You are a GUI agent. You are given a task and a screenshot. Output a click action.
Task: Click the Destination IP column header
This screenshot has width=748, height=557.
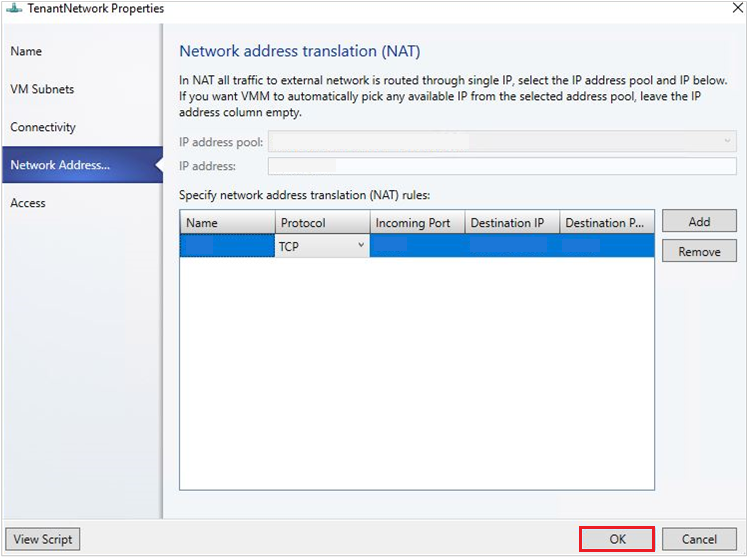512,222
